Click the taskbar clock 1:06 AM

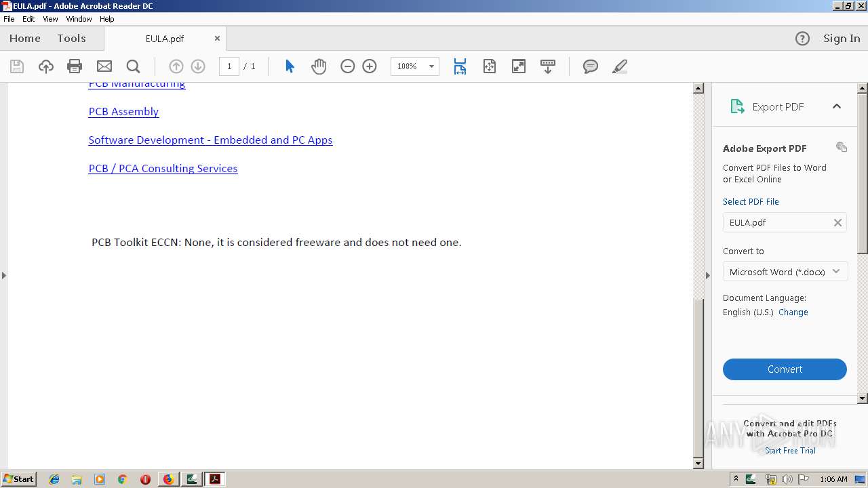point(833,479)
